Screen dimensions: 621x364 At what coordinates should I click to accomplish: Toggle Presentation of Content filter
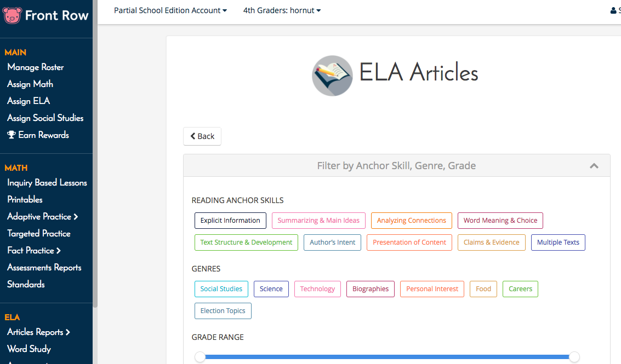pyautogui.click(x=409, y=242)
